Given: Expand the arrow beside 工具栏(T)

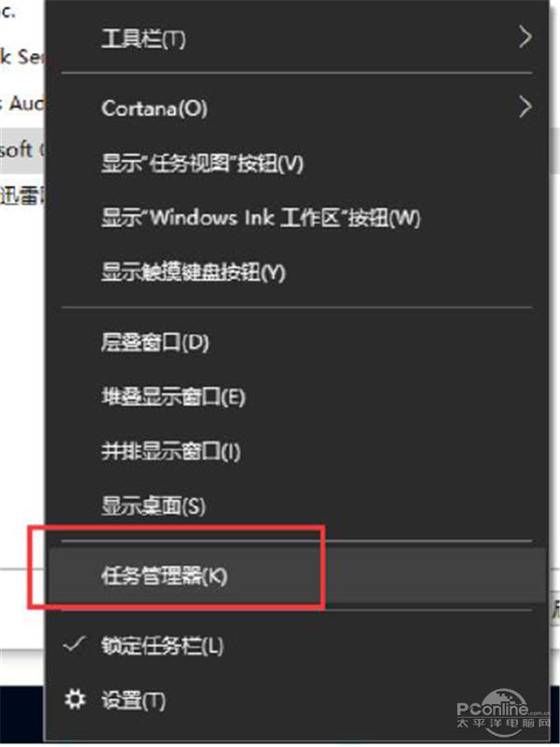Looking at the screenshot, I should click(x=525, y=37).
